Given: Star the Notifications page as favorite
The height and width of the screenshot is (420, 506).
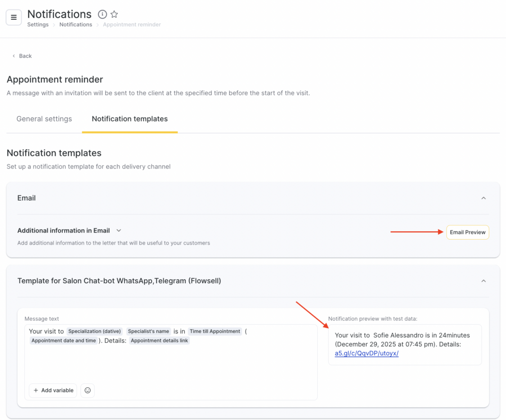Looking at the screenshot, I should 114,14.
